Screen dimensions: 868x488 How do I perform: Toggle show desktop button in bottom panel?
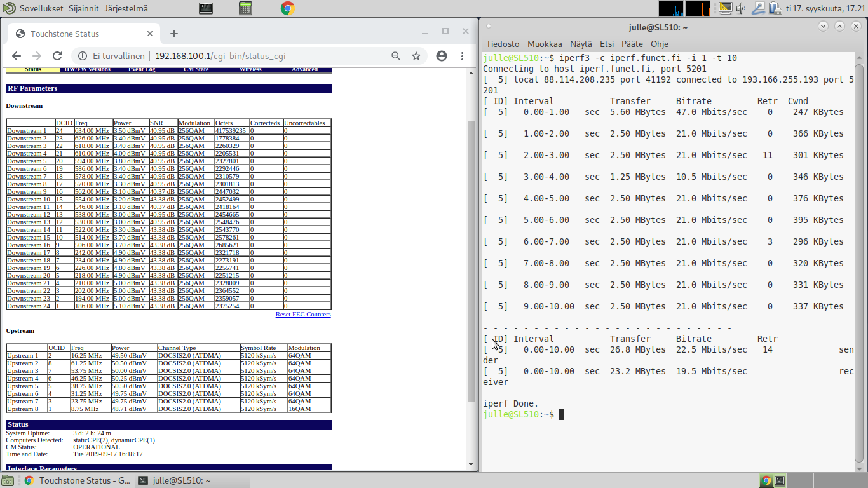click(x=8, y=480)
